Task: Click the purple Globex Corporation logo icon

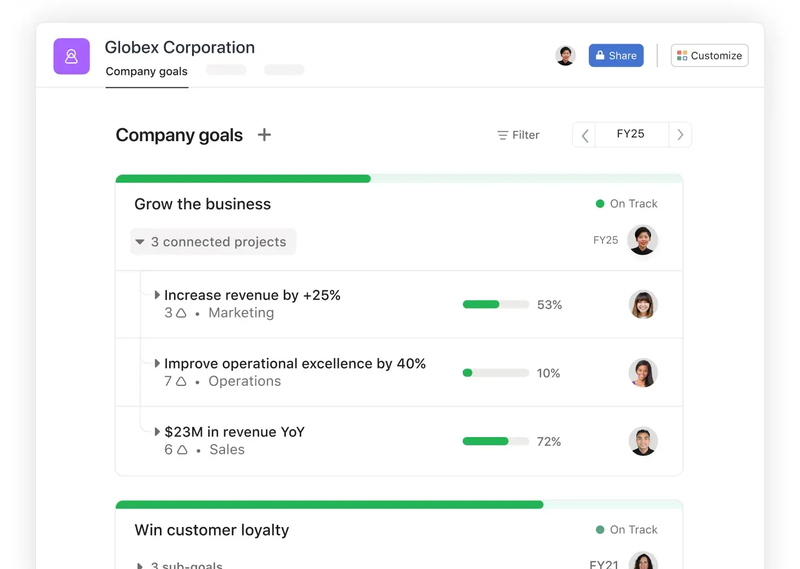Action: click(71, 56)
